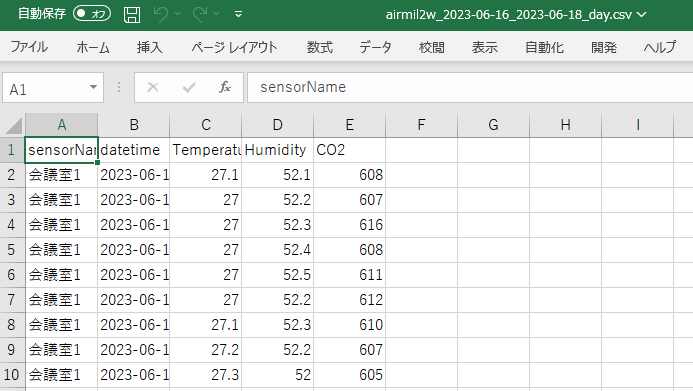Select the Humidity header cell D1
Screen dimensions: 693x391
point(278,150)
